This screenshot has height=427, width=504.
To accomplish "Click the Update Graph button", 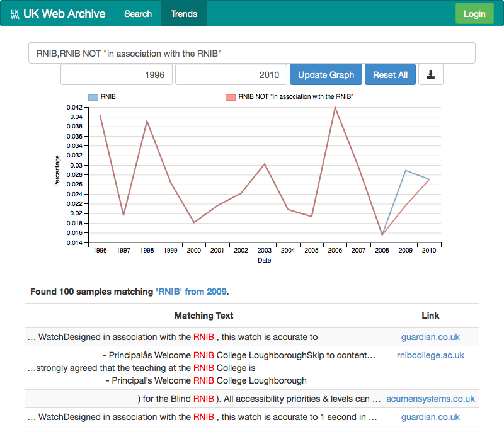I will (x=326, y=74).
